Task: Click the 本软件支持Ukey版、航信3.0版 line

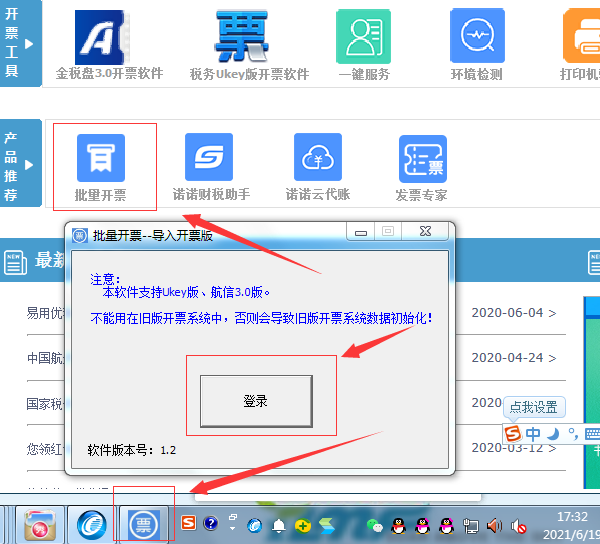Action: [186, 292]
